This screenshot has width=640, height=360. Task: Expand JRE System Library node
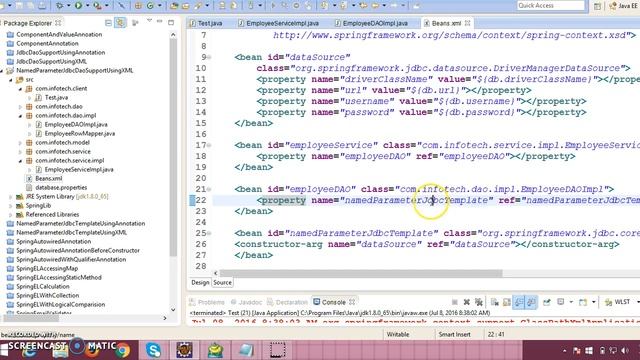click(11, 197)
